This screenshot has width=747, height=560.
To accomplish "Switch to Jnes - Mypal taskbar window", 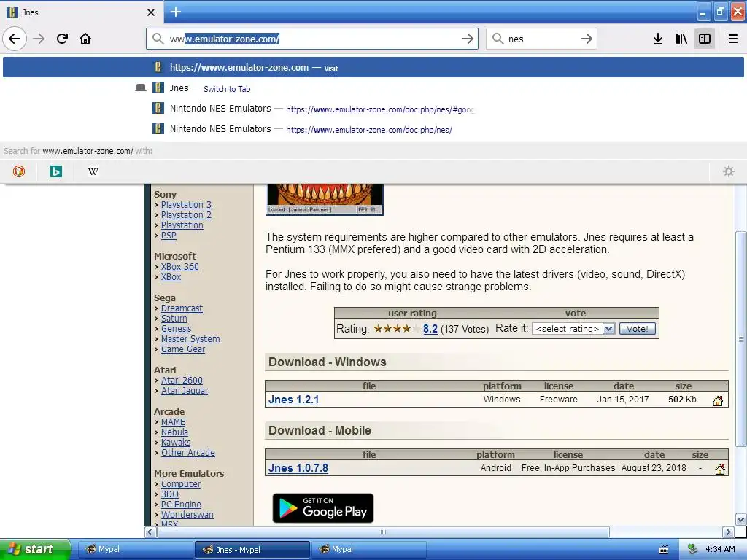I will (252, 550).
